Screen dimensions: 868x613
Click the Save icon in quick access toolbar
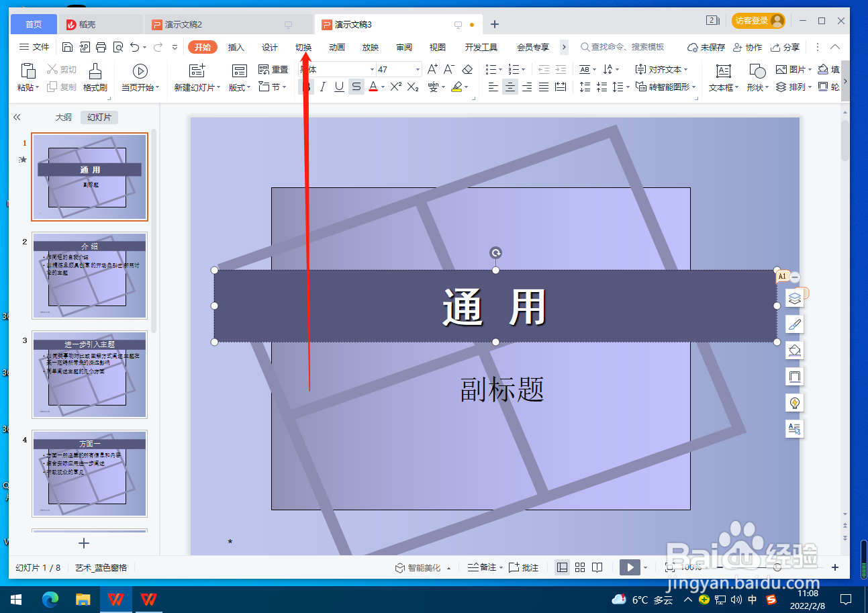[67, 47]
